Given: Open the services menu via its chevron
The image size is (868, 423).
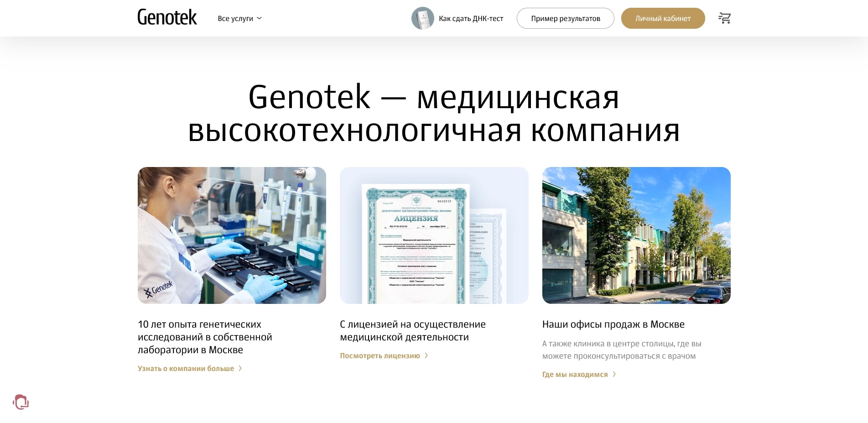Looking at the screenshot, I should point(259,18).
